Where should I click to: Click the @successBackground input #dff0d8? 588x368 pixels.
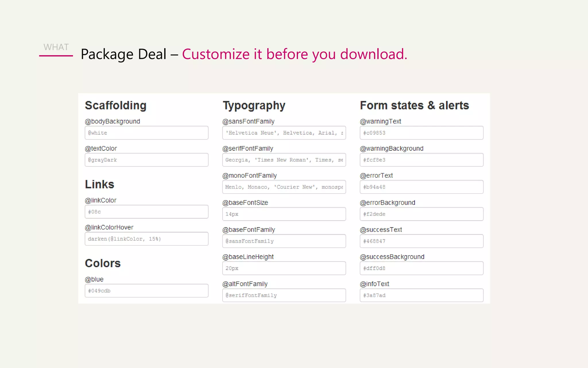click(x=421, y=268)
